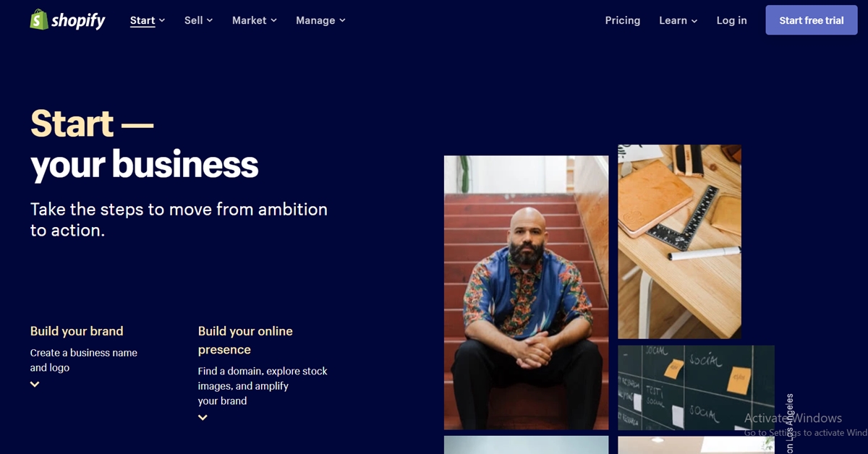Go to the Pricing page

click(x=622, y=20)
